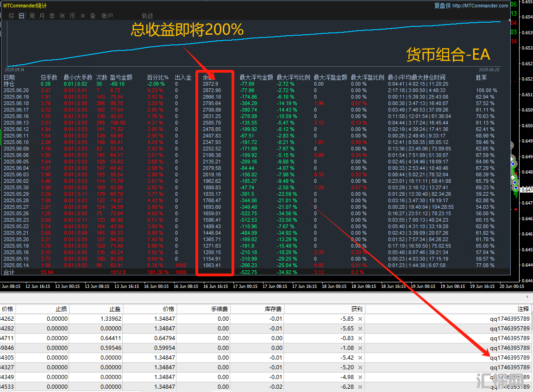This screenshot has height=392, width=533.
Task: Click the 最大浮亏比例 column header
Action: (x=293, y=77)
